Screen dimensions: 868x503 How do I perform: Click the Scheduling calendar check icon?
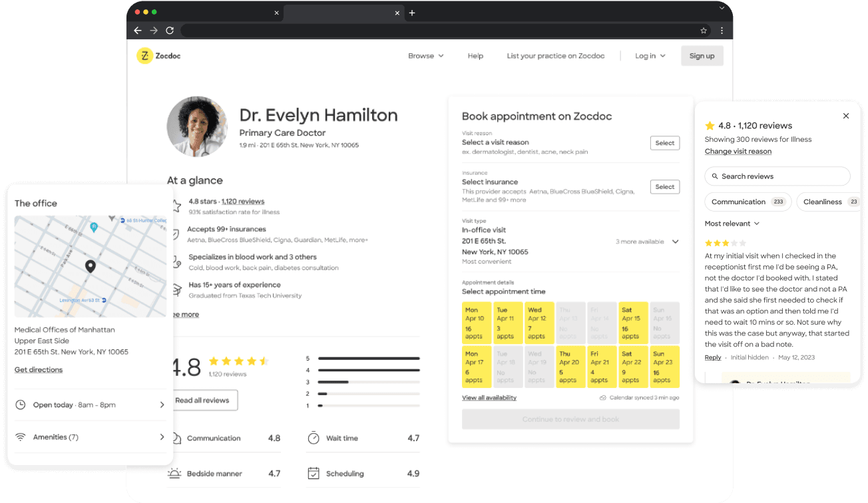pyautogui.click(x=314, y=474)
